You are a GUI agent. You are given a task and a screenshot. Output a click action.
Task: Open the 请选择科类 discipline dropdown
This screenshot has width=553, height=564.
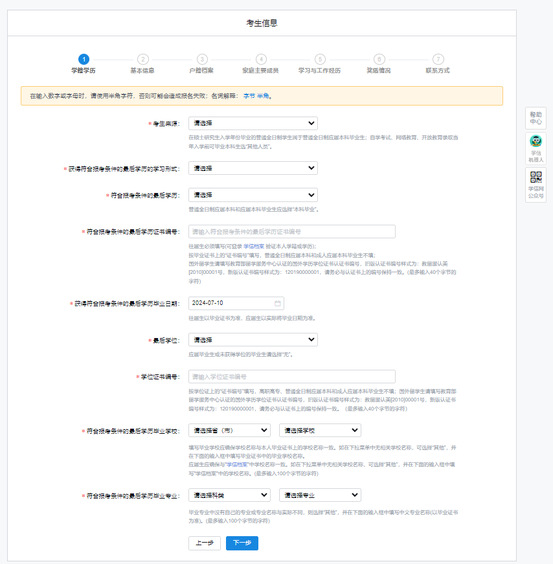229,495
